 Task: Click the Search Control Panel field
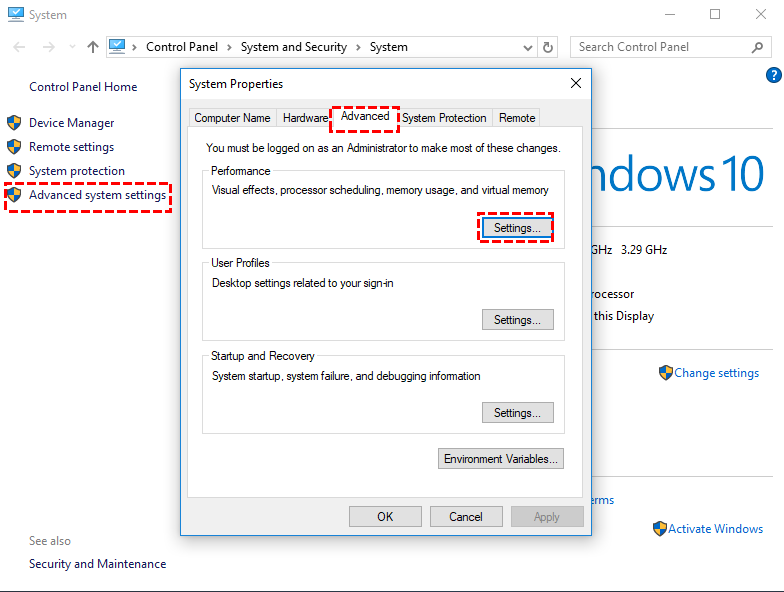click(670, 47)
